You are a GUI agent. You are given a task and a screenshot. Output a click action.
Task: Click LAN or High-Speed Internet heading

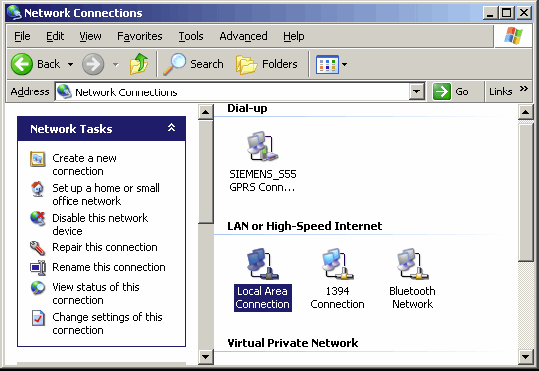(x=305, y=226)
